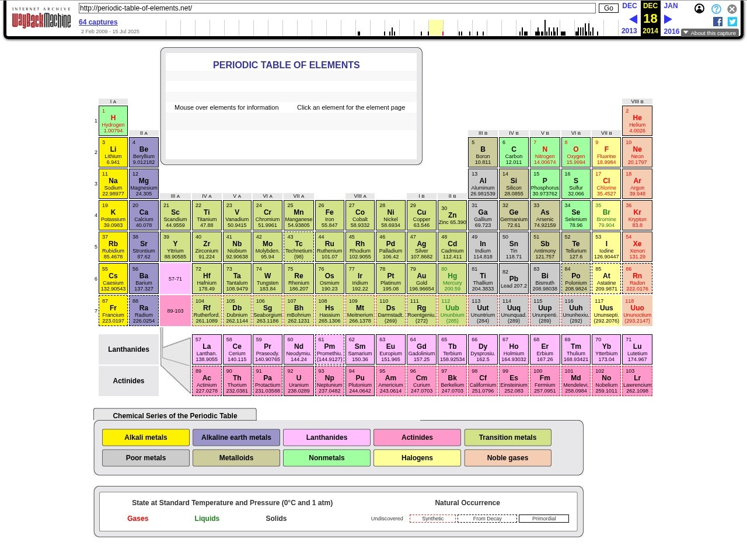Click the Iron element cell
This screenshot has height=560, width=747.
point(329,215)
